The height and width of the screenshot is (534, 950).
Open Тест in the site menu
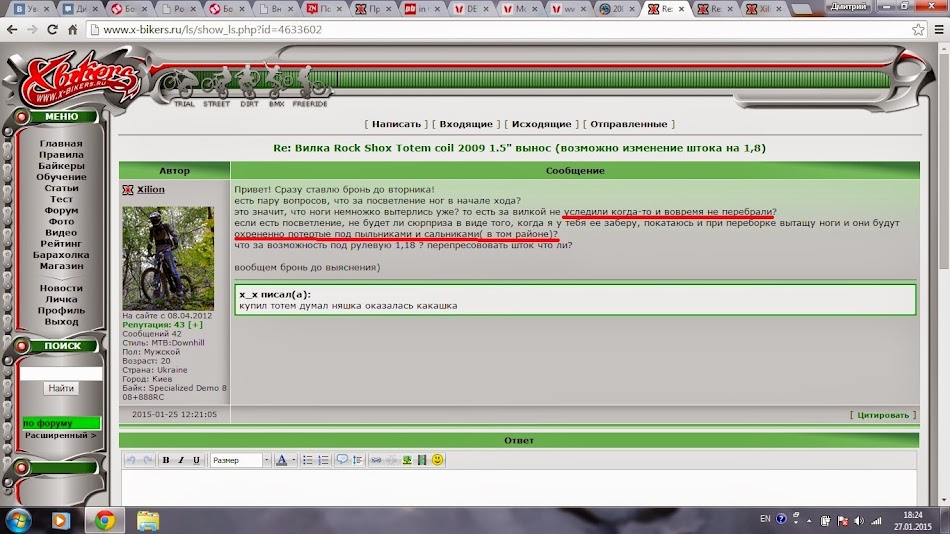pyautogui.click(x=61, y=199)
